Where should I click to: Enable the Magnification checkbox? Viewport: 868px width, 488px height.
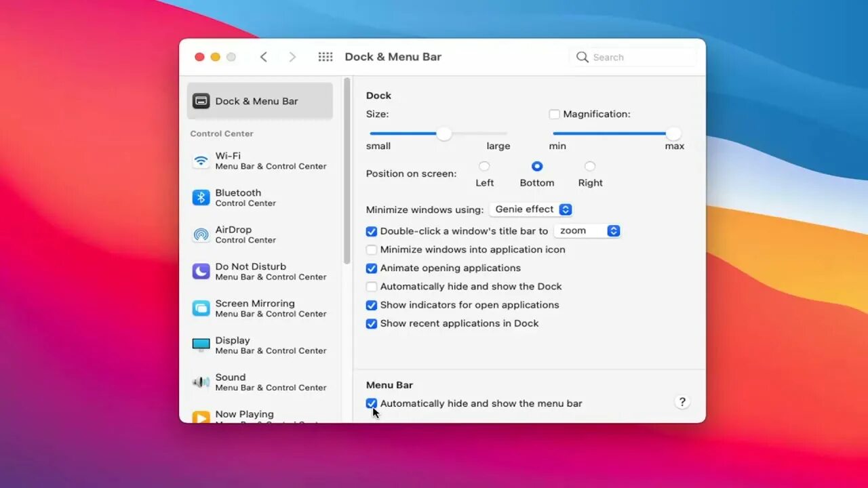[x=554, y=114]
